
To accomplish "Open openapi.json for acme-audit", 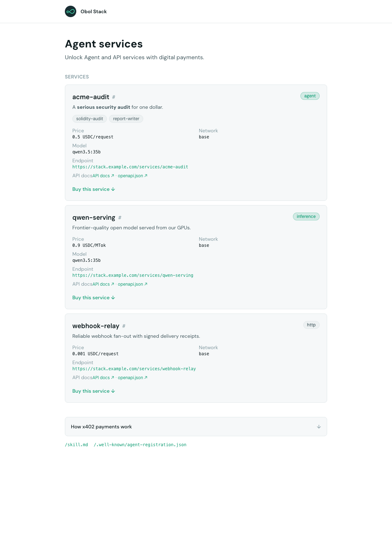I will 133,176.
